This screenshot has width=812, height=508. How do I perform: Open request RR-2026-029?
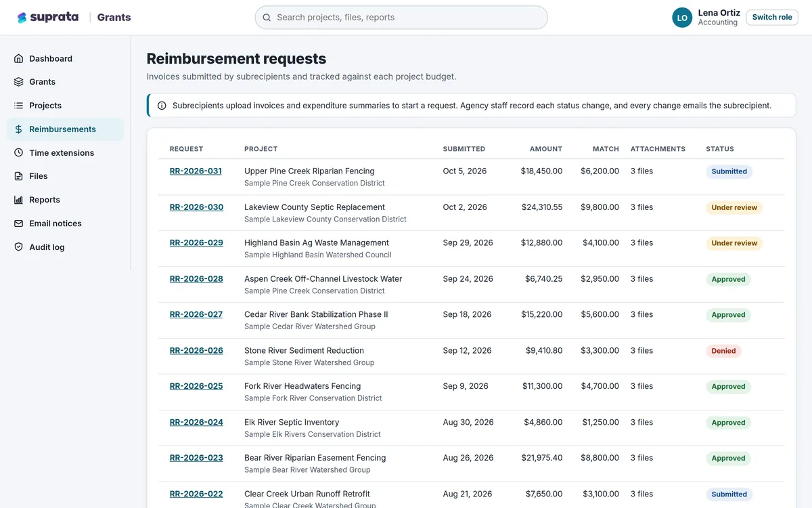pyautogui.click(x=196, y=242)
